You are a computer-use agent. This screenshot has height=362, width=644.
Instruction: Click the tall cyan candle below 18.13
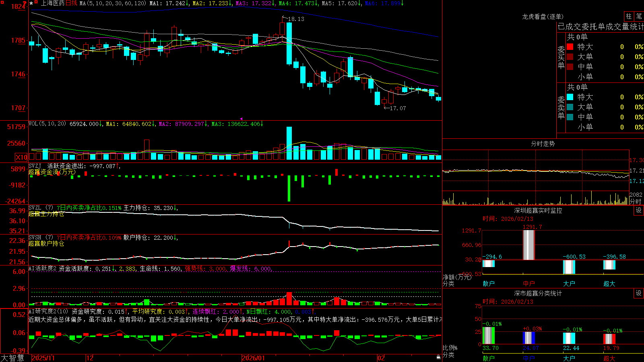tap(289, 43)
